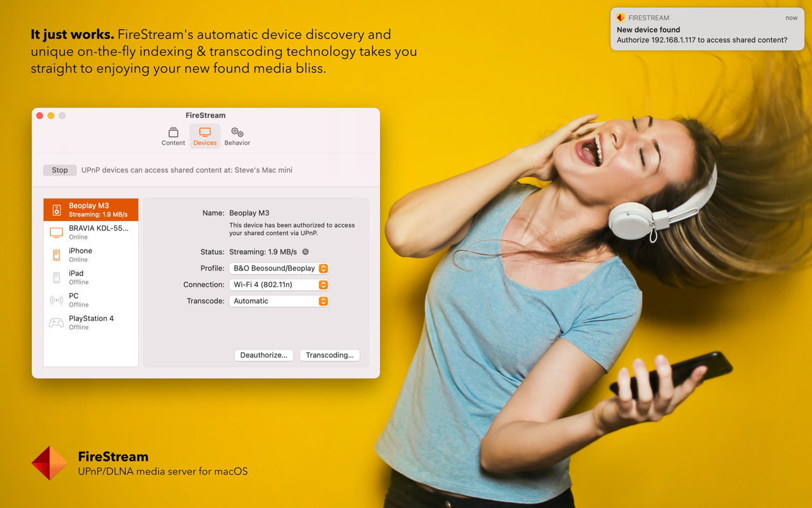Select the iPhone device icon

point(56,255)
